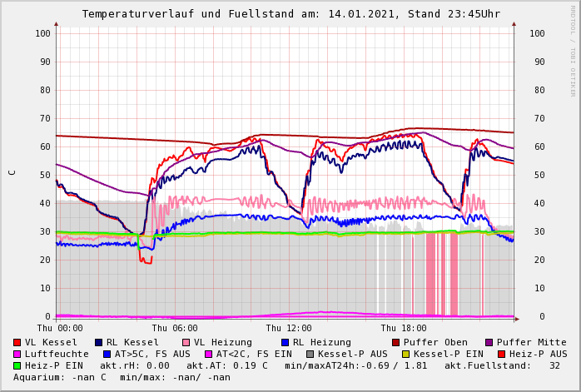Click the dark blue RL Kessel swatch

point(99,343)
